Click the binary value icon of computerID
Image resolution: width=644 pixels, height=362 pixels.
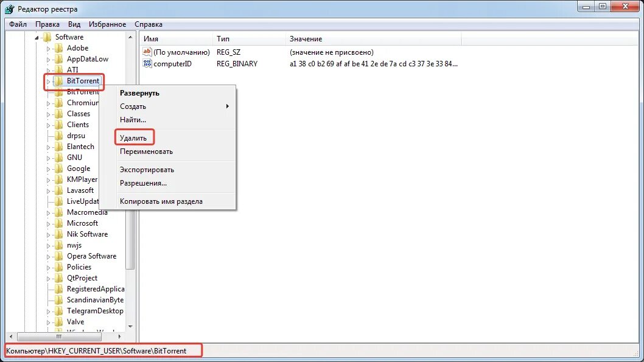[147, 63]
